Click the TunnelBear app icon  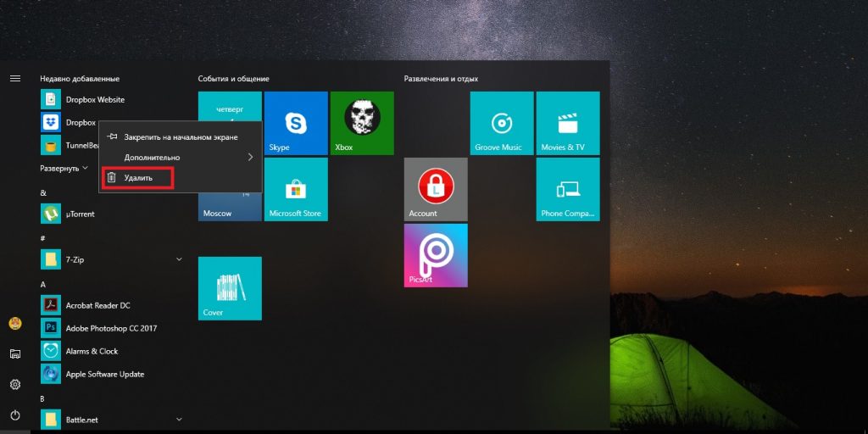click(51, 145)
